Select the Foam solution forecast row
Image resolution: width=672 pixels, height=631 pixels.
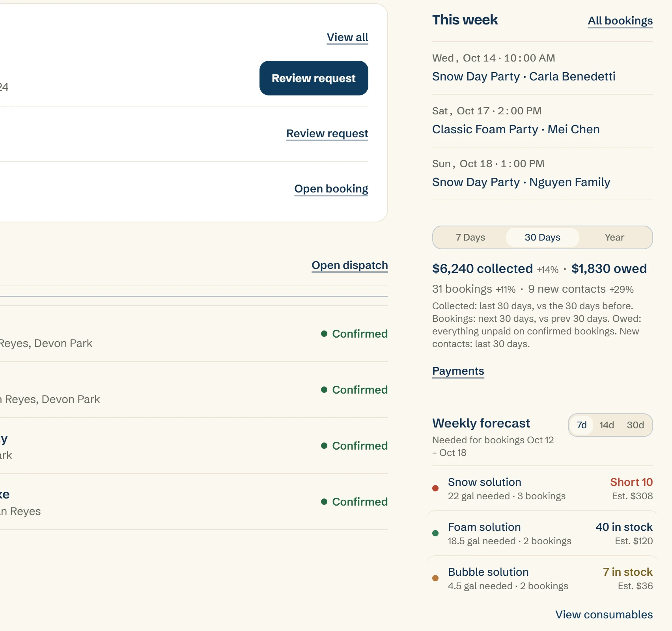(x=542, y=534)
